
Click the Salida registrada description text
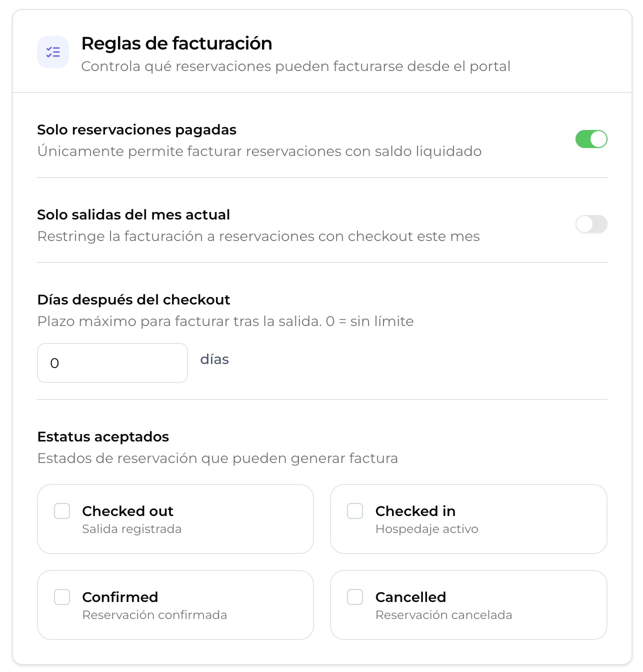(132, 529)
